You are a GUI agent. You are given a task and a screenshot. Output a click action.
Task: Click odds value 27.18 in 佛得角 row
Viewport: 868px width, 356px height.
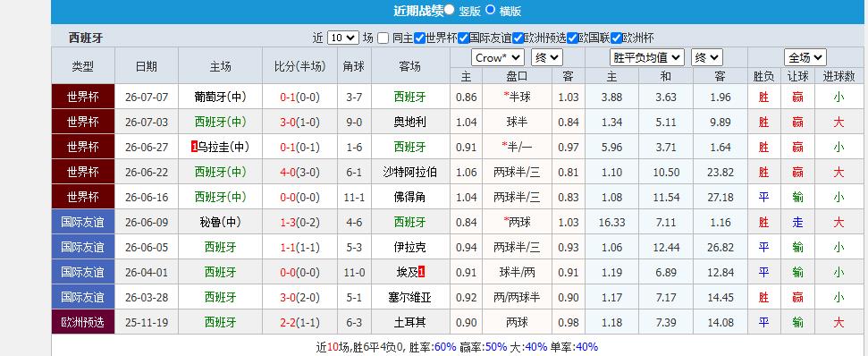pos(721,198)
